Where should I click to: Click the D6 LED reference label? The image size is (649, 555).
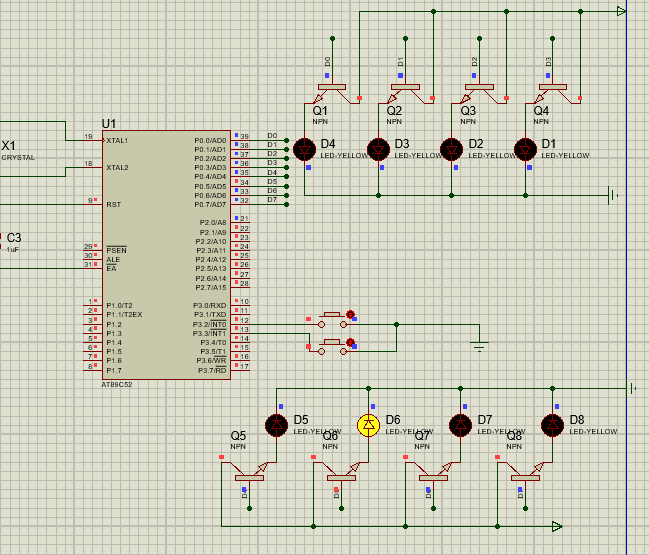coord(393,420)
